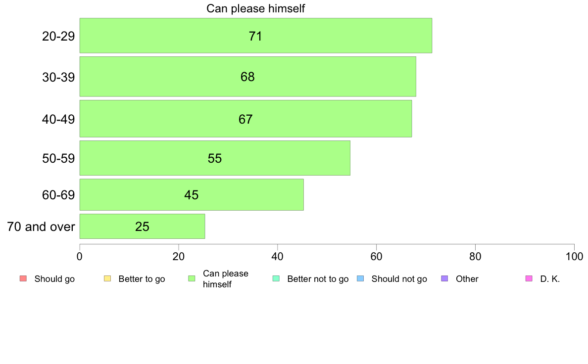The image size is (588, 364).
Task: Click the 30-39 bar showing 68
Action: (x=247, y=77)
